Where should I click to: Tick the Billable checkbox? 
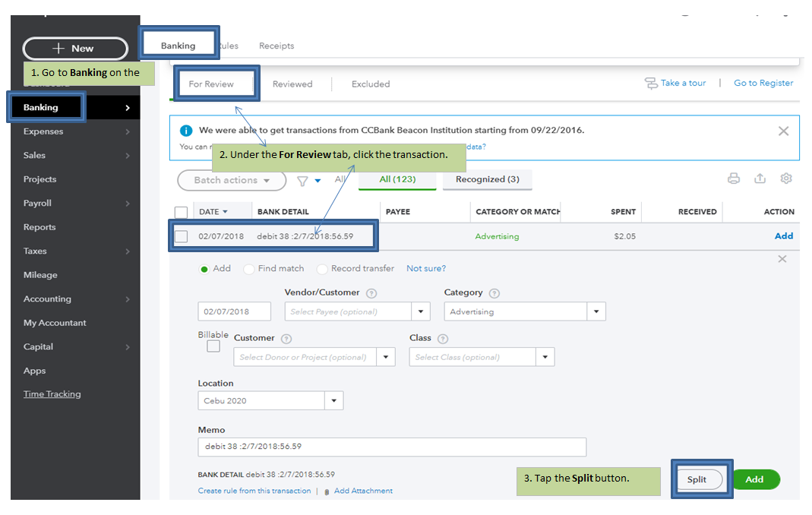(213, 346)
